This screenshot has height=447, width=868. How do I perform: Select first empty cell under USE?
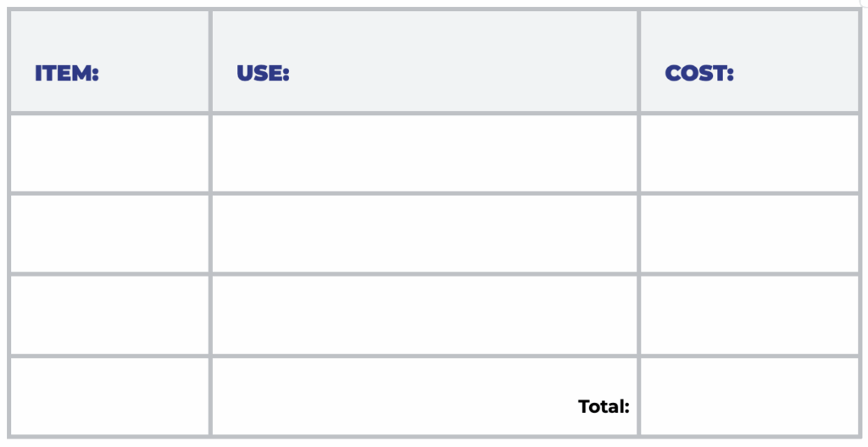(x=424, y=153)
